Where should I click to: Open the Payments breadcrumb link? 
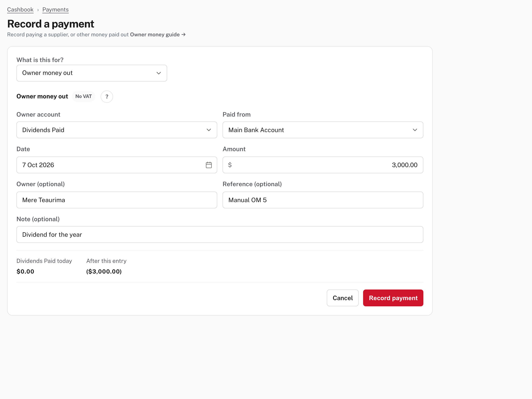pyautogui.click(x=56, y=10)
